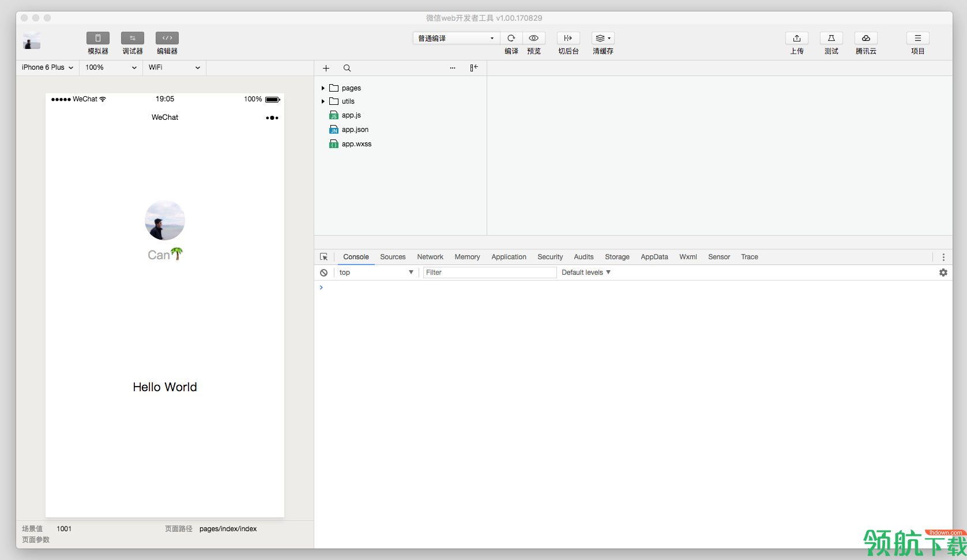Click the plus icon to add a file
Image resolution: width=967 pixels, height=560 pixels.
(326, 68)
